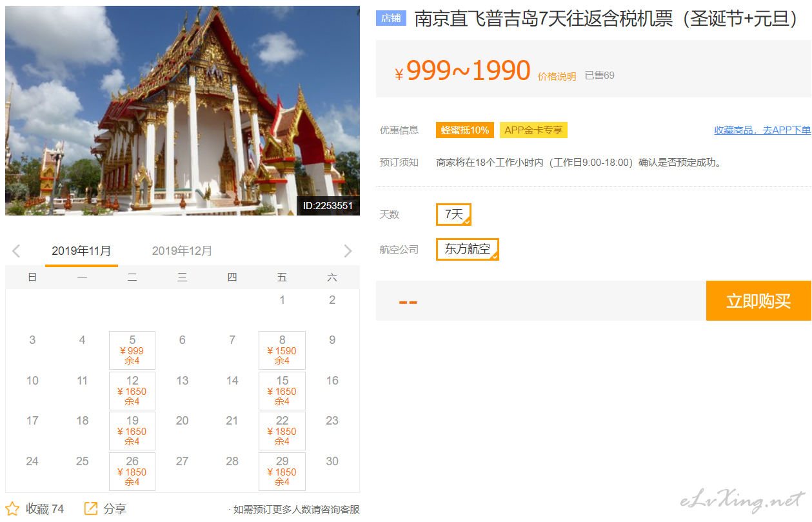Click the previous month arrow
This screenshot has height=522, width=812.
point(16,251)
